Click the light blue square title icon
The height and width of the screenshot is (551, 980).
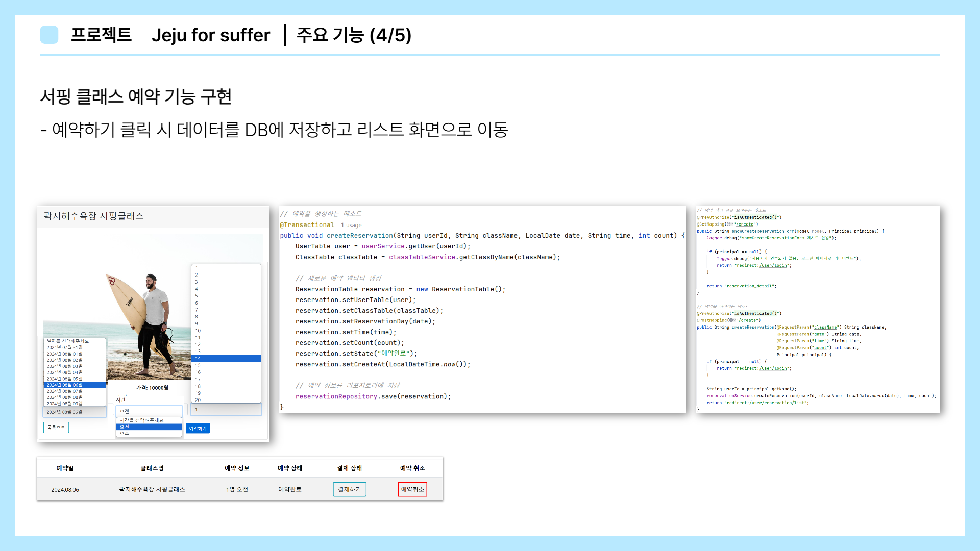49,35
